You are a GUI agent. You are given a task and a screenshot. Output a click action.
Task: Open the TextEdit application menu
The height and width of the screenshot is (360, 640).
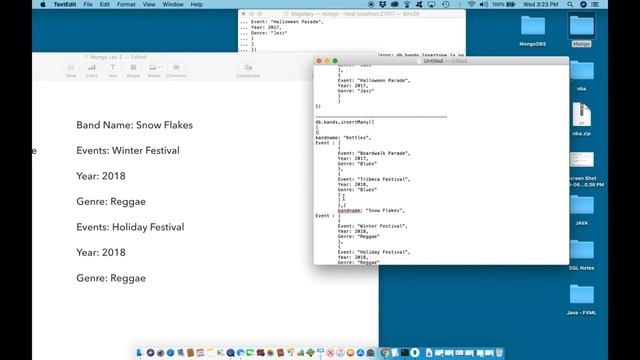65,4
